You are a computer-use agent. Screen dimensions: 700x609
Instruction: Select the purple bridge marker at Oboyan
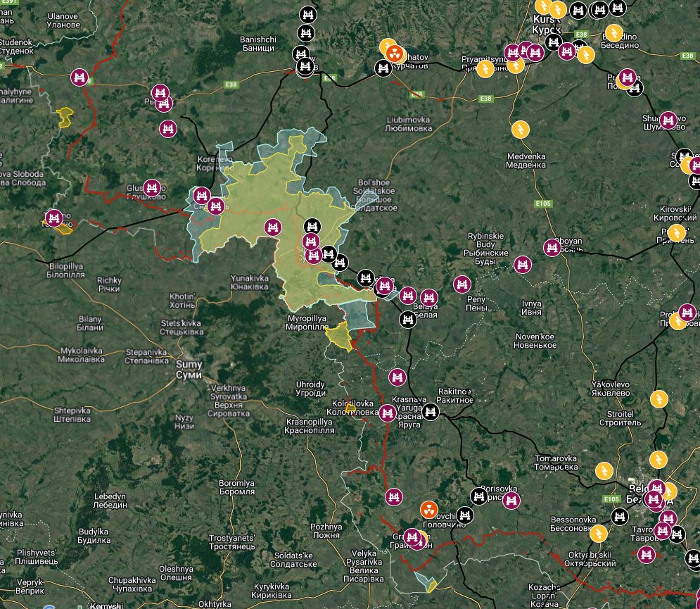(x=552, y=248)
